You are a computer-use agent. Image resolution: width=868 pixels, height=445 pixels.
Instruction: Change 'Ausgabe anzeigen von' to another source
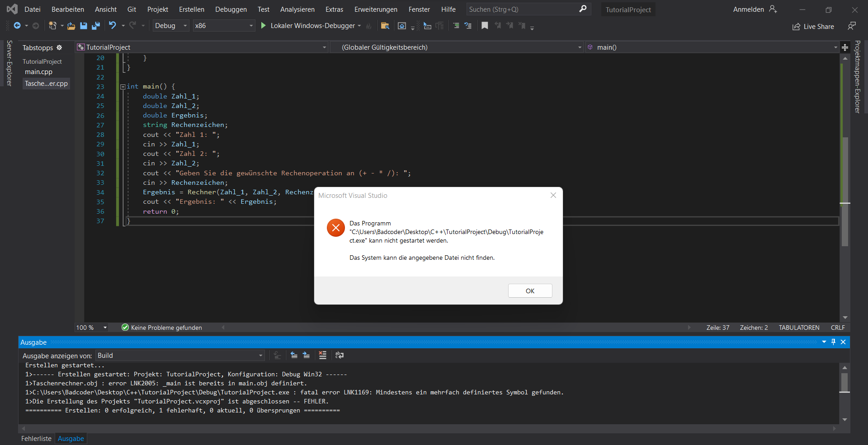(x=179, y=356)
